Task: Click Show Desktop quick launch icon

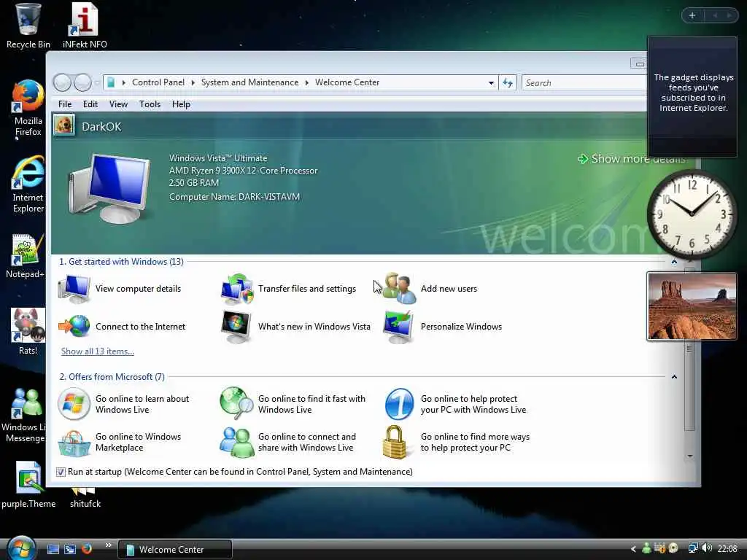Action: 53,549
